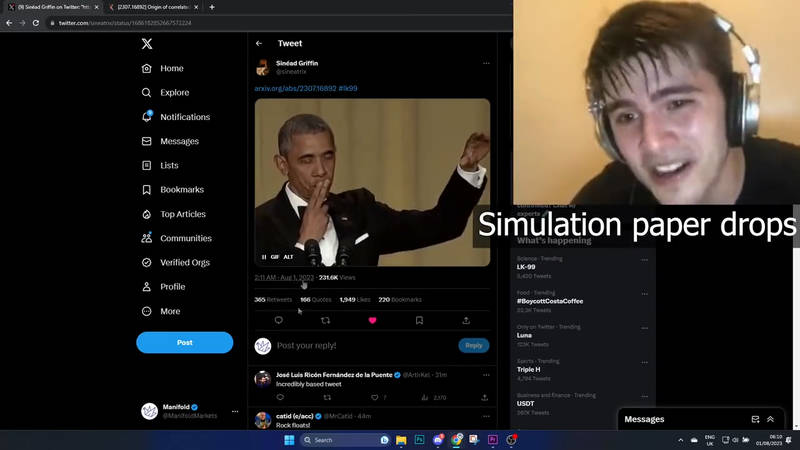
Task: Click the Profile person icon
Action: 146,287
